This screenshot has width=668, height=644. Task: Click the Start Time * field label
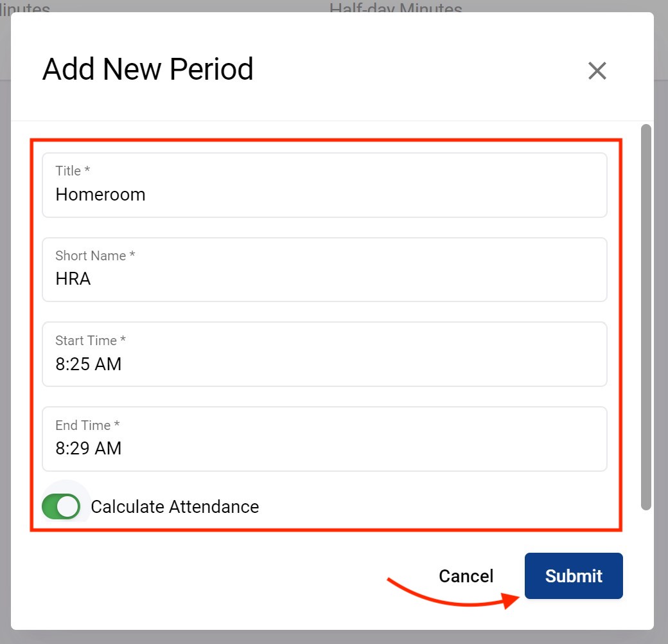click(x=91, y=341)
